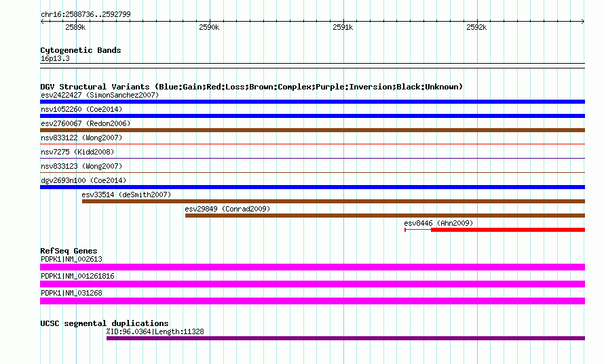Screen dimensions: 604x364
Task: Click the magenta PDPK1 NM_031268 gene bar
Action: click(x=312, y=301)
